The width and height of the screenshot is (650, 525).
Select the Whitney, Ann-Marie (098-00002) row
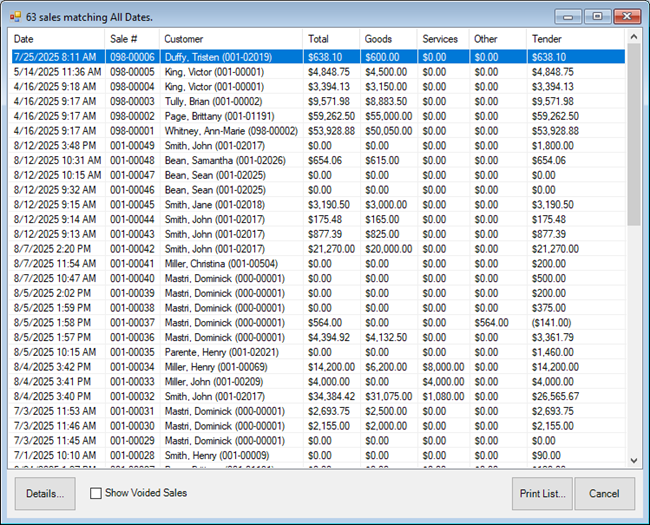pos(318,131)
